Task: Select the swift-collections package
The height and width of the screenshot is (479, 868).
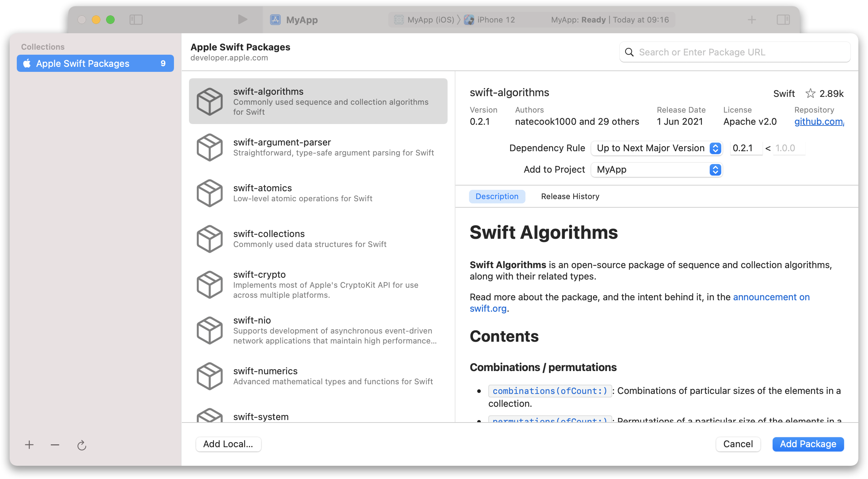Action: pos(318,239)
